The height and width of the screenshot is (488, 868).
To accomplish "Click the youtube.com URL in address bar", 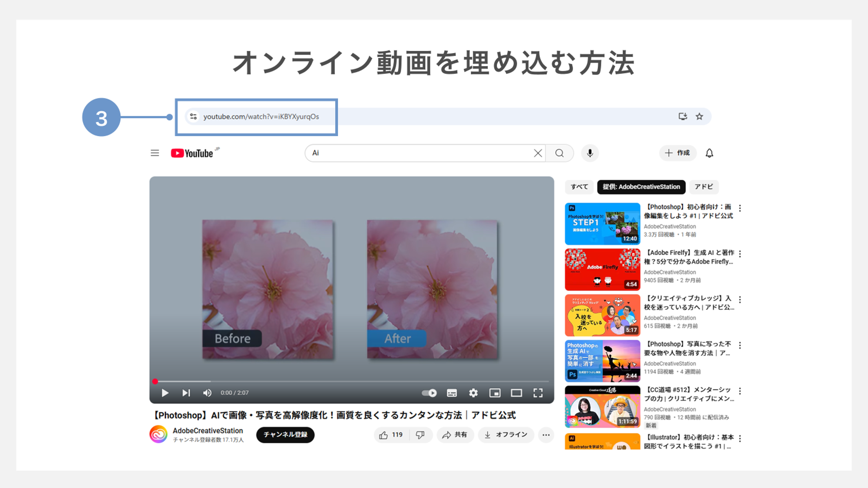I will pos(261,117).
